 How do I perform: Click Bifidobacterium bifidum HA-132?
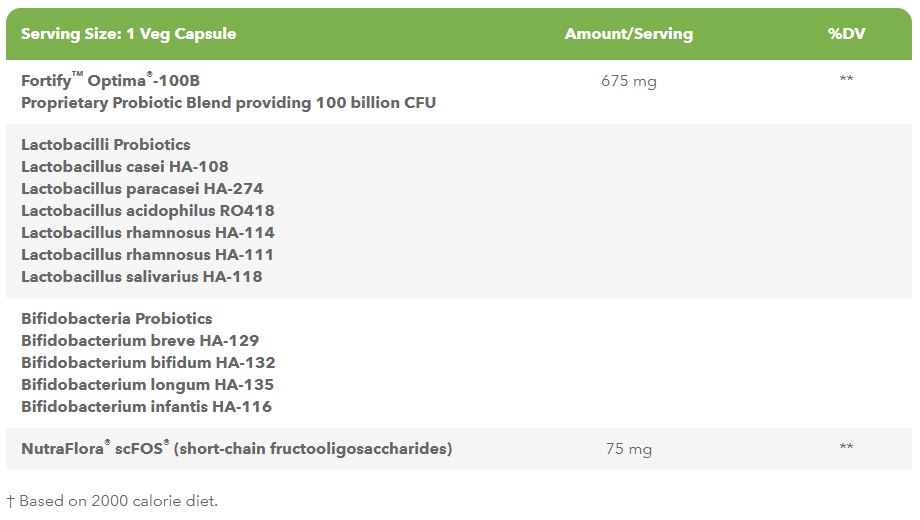[148, 362]
